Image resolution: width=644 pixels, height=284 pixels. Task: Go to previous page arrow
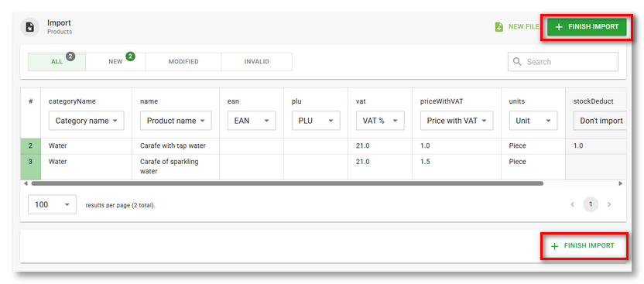(x=572, y=204)
